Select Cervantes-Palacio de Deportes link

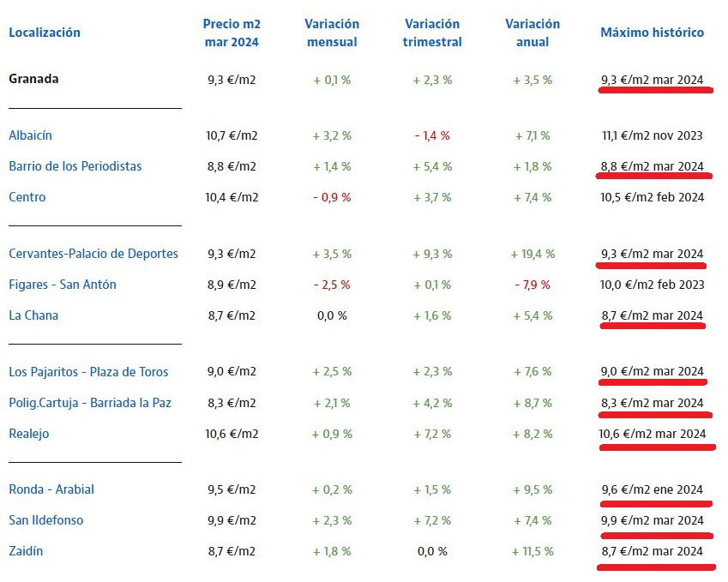click(x=93, y=254)
